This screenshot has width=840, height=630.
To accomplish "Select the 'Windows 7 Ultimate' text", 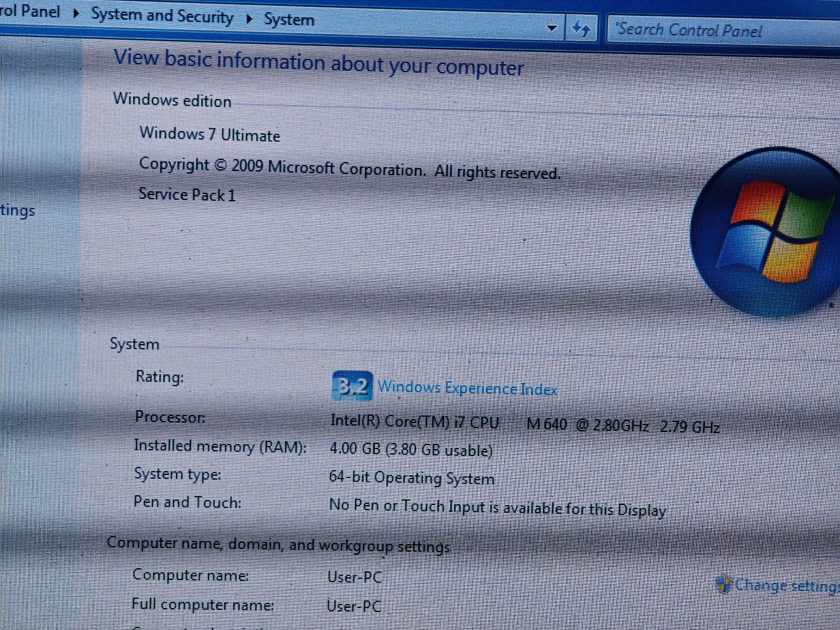I will coord(209,134).
